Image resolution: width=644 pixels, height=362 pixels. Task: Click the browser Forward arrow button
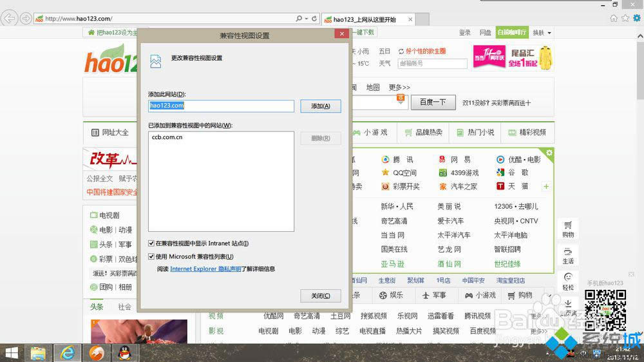[26, 19]
